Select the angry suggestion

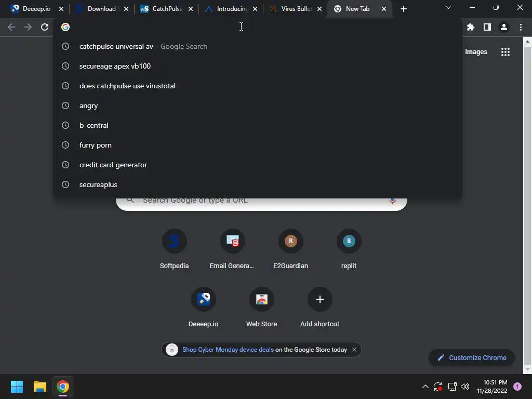click(x=258, y=105)
